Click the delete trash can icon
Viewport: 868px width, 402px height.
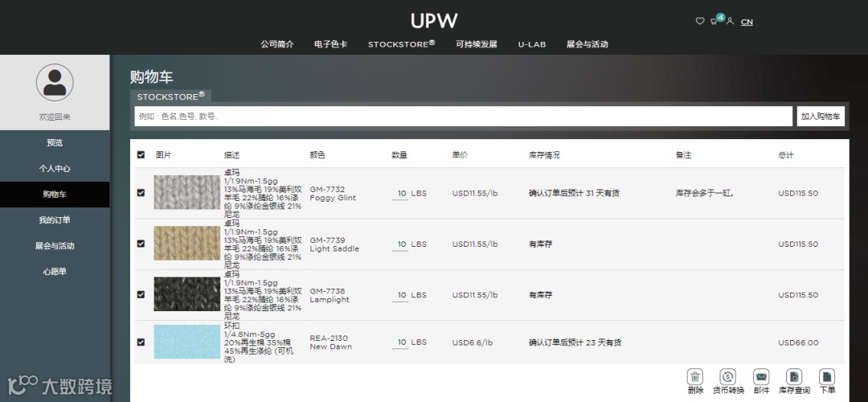coord(695,377)
